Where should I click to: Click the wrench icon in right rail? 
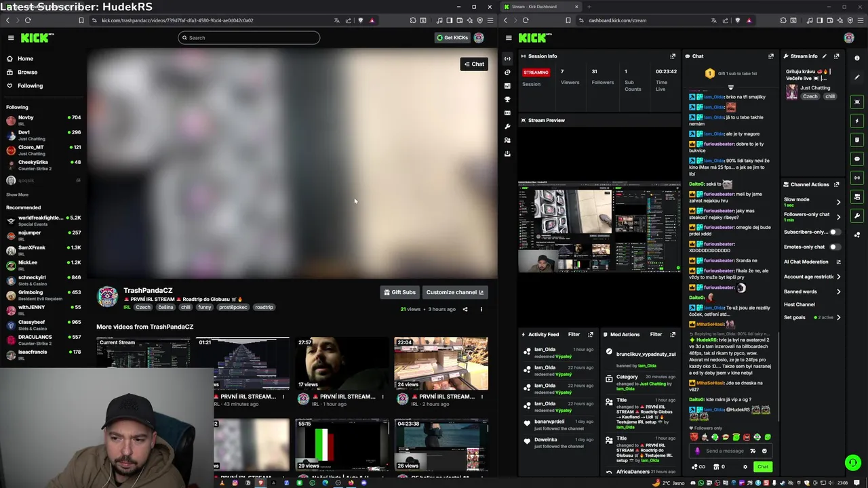(857, 216)
